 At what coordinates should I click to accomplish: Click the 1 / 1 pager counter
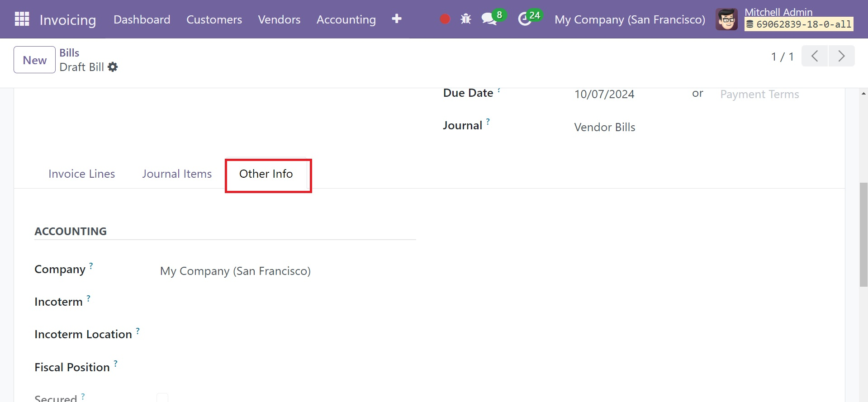782,57
